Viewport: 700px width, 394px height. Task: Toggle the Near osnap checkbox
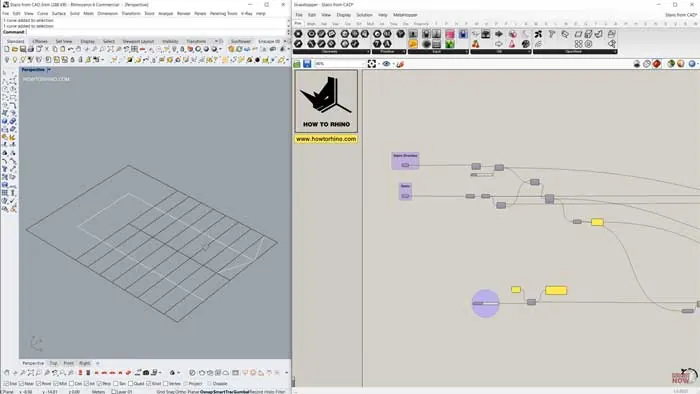(x=21, y=384)
